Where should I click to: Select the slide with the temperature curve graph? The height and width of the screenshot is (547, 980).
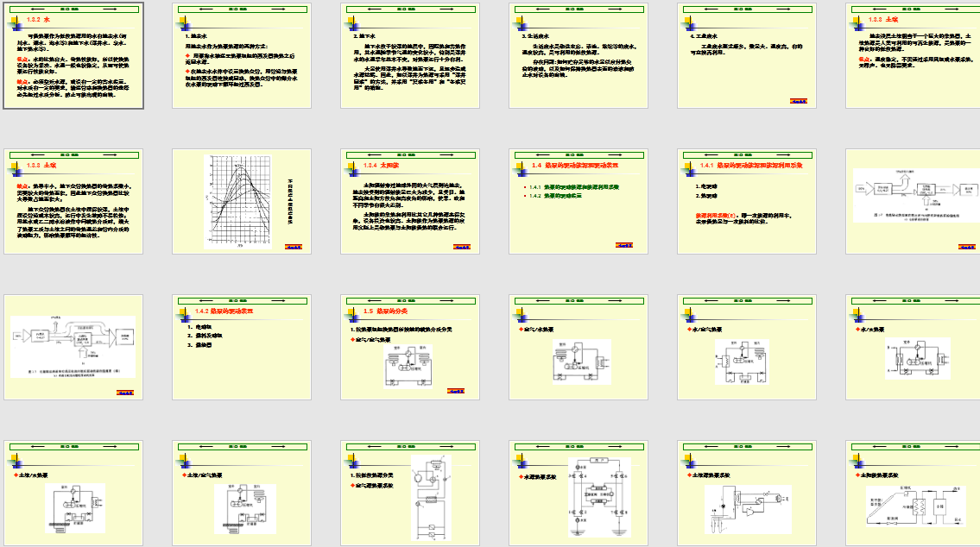(x=241, y=202)
